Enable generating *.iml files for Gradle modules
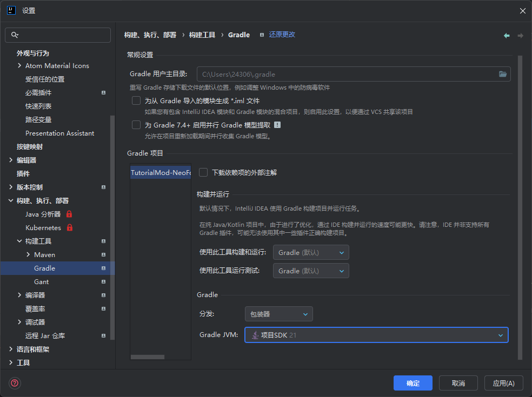The image size is (532, 397). click(136, 100)
